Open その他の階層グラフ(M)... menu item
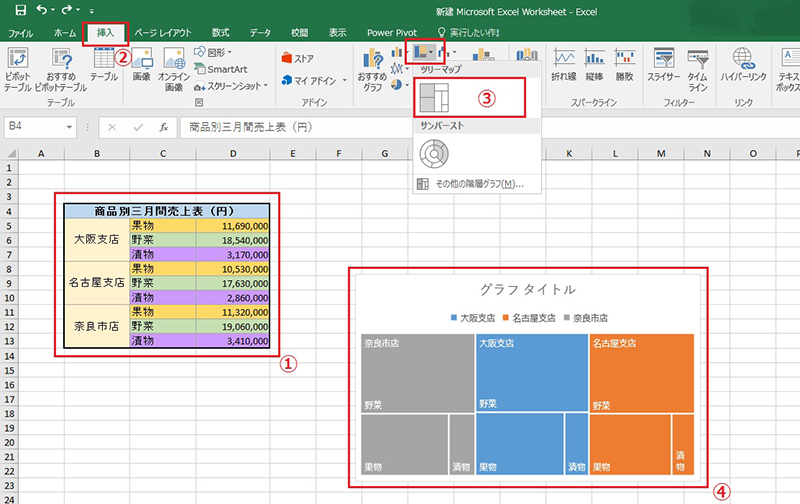This screenshot has height=504, width=800. point(477,184)
